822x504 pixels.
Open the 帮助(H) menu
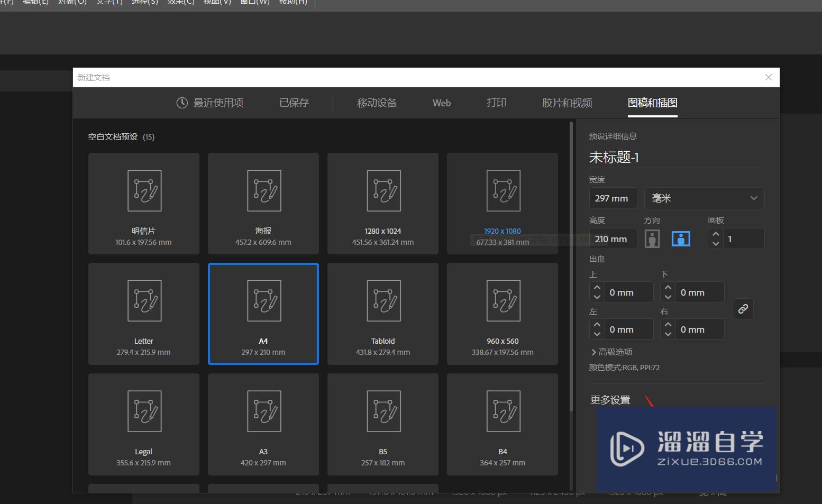pyautogui.click(x=293, y=3)
